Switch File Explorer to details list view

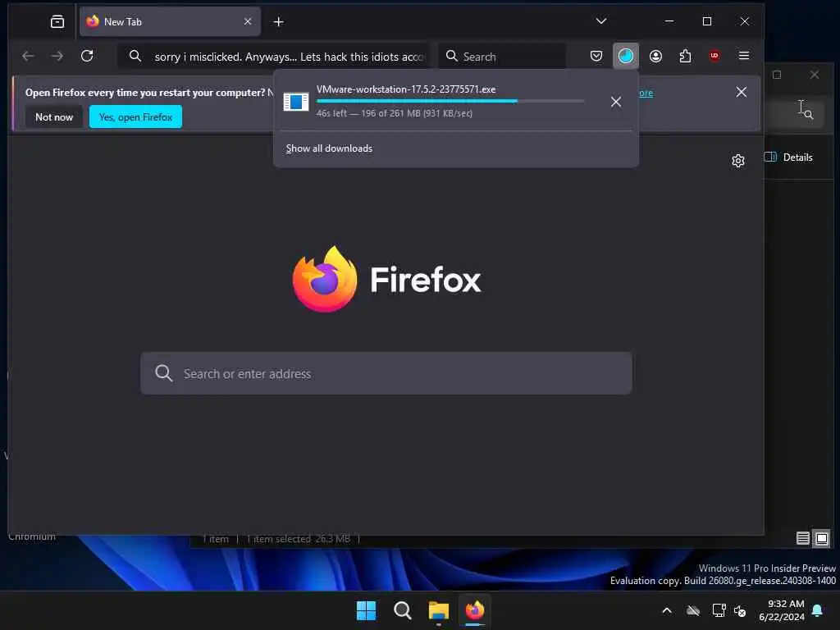coord(802,538)
